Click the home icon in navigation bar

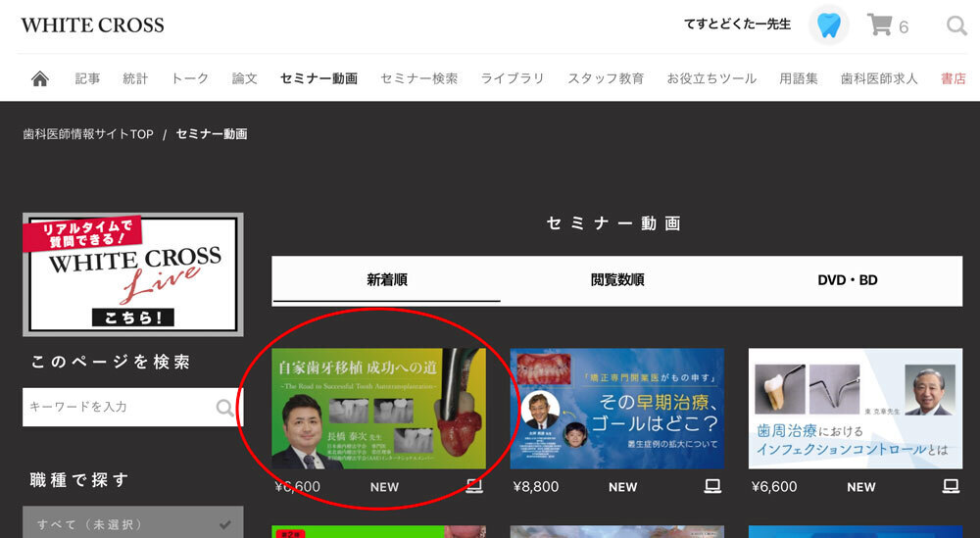pos(40,78)
